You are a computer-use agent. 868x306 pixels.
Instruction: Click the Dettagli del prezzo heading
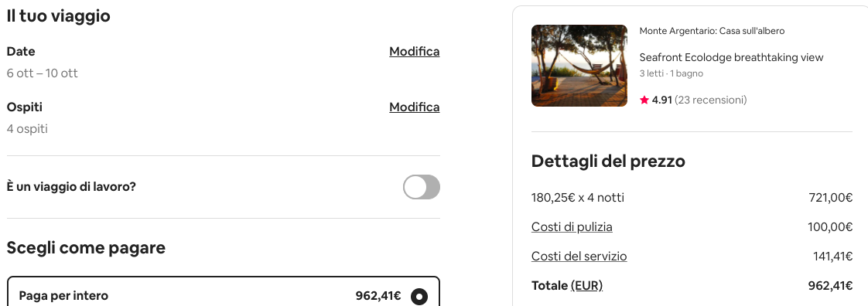[608, 161]
